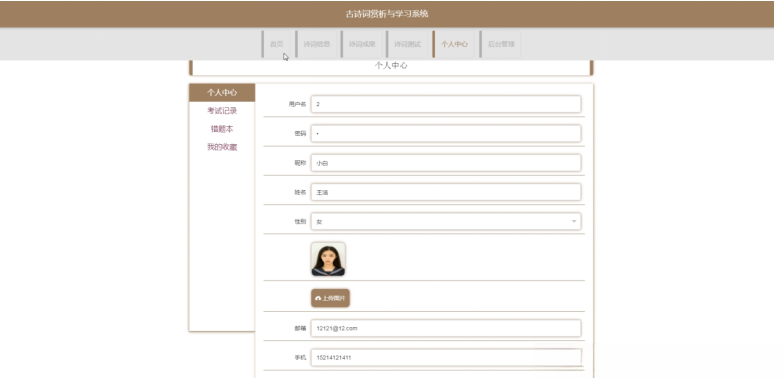Go to the 诗词信息 tab

click(x=316, y=44)
